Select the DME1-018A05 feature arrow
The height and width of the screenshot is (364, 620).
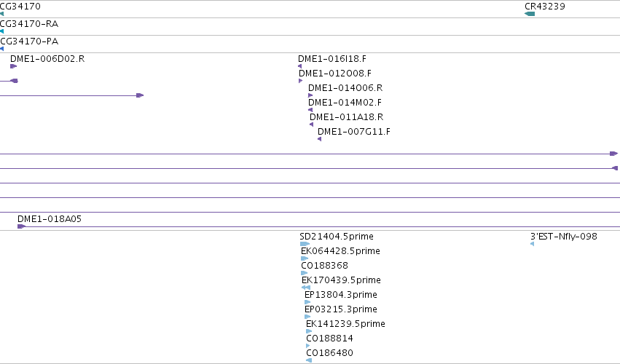21,226
